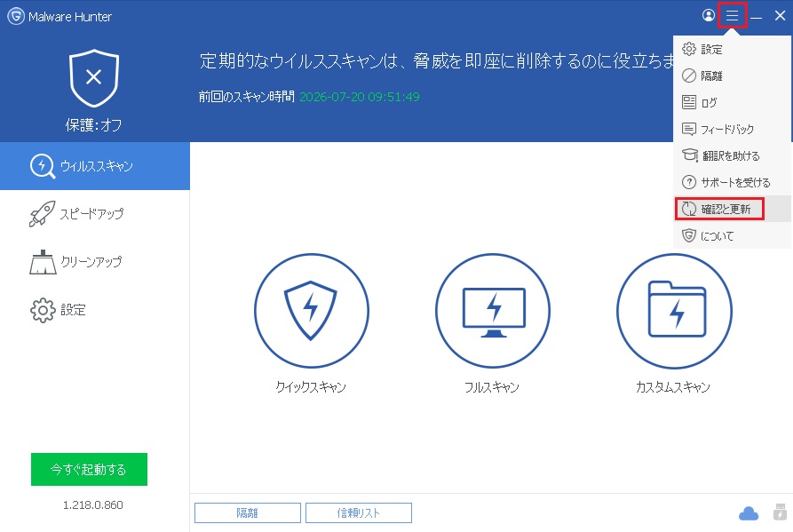
Task: Click the graduation cap icon beside 翻訳を助ける
Action: (690, 155)
